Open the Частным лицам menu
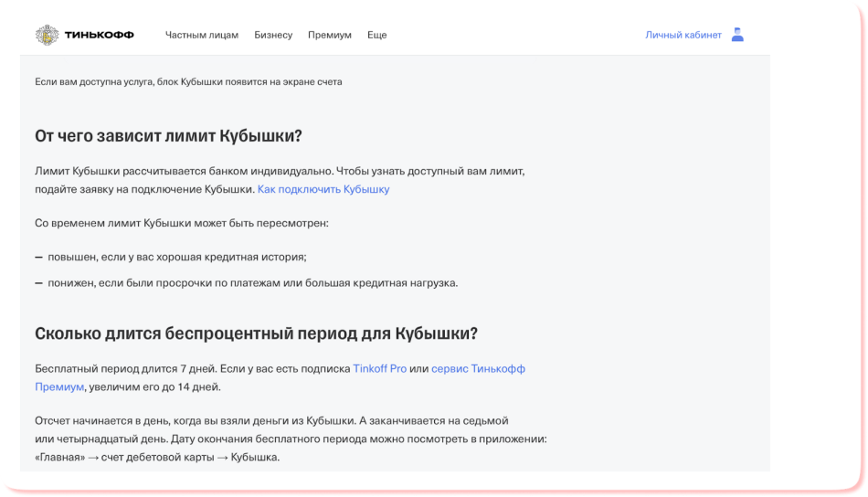 tap(201, 36)
